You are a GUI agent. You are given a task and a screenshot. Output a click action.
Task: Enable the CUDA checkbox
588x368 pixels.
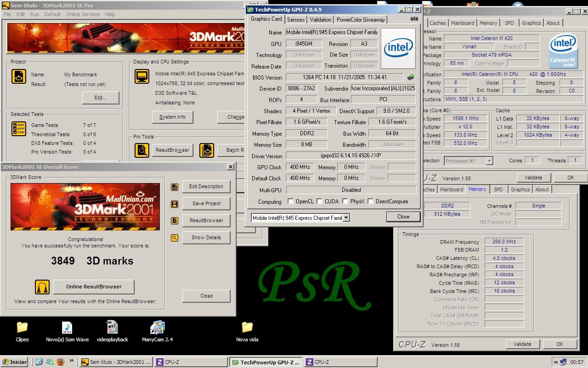tap(319, 201)
